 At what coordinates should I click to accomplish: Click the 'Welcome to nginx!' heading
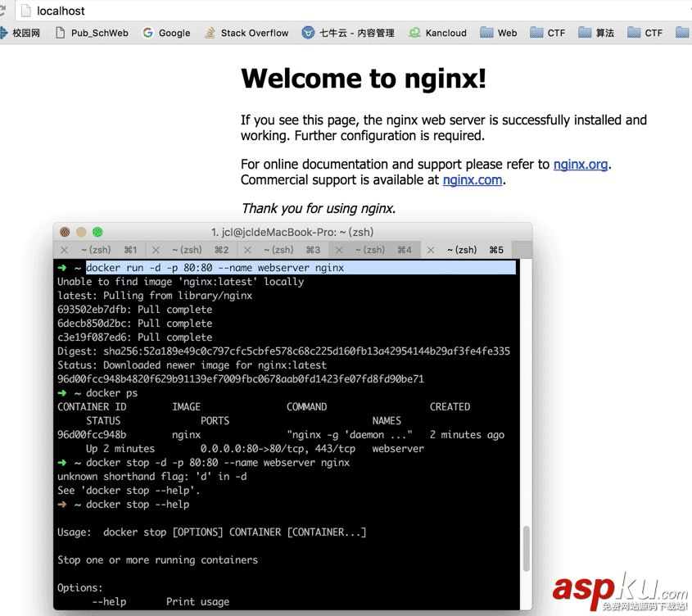point(364,79)
